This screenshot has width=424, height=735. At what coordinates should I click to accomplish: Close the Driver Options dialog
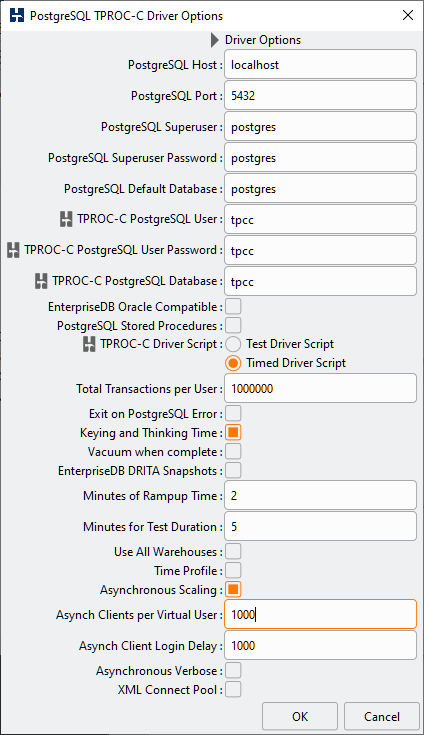coord(408,15)
